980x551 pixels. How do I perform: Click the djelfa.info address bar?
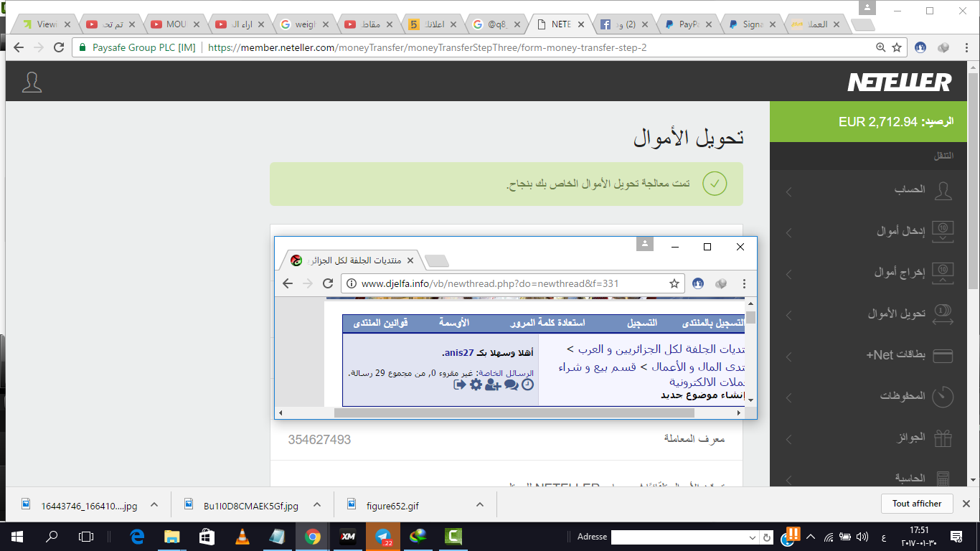(x=513, y=283)
